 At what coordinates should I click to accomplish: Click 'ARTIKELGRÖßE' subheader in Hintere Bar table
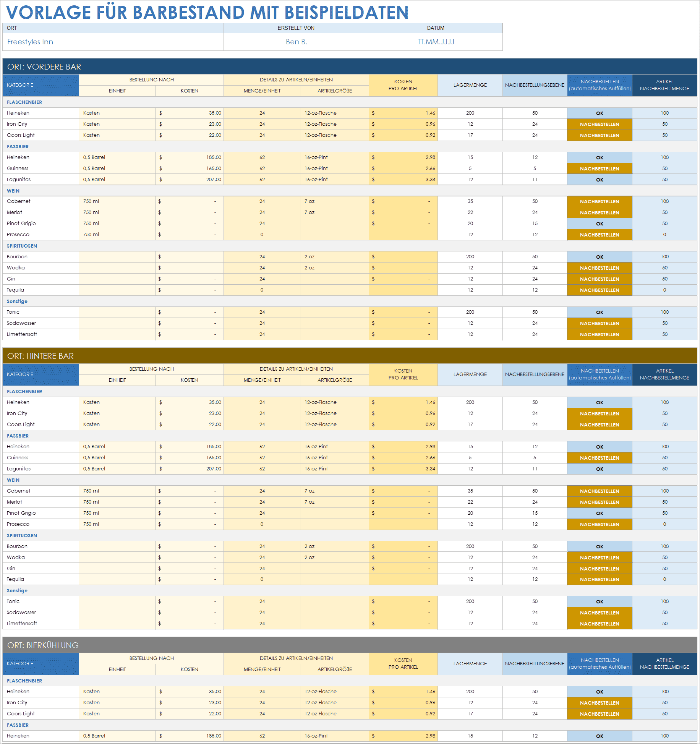[x=335, y=380]
